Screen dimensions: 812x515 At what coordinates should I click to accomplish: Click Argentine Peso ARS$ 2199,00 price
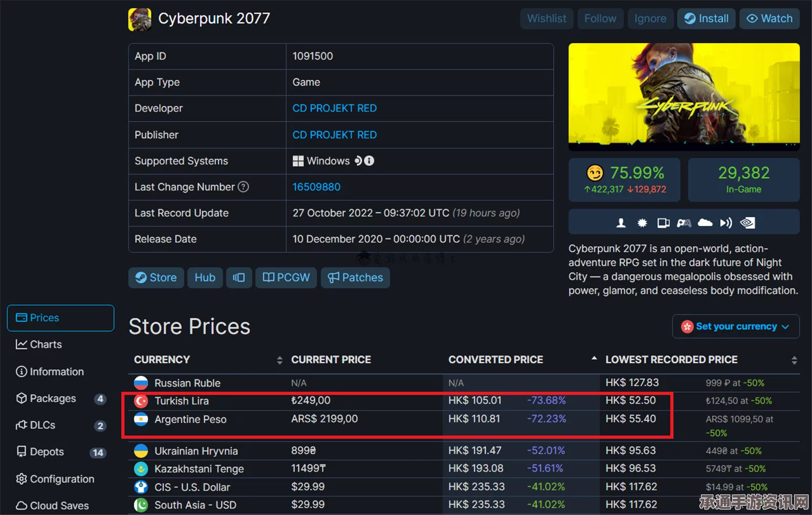point(324,419)
